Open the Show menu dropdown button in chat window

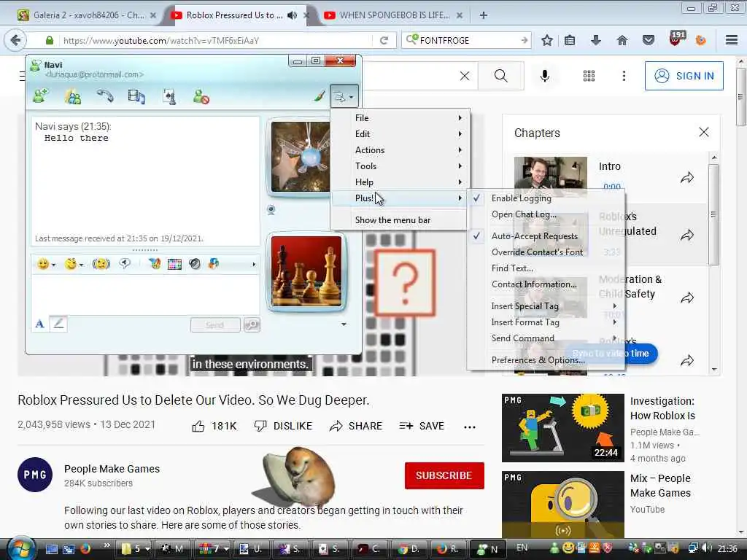click(344, 97)
